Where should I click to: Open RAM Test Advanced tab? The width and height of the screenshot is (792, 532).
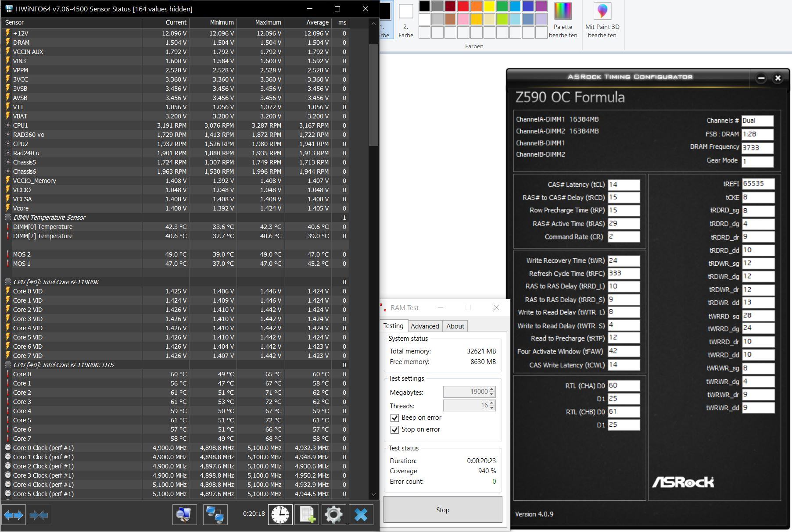click(x=425, y=326)
